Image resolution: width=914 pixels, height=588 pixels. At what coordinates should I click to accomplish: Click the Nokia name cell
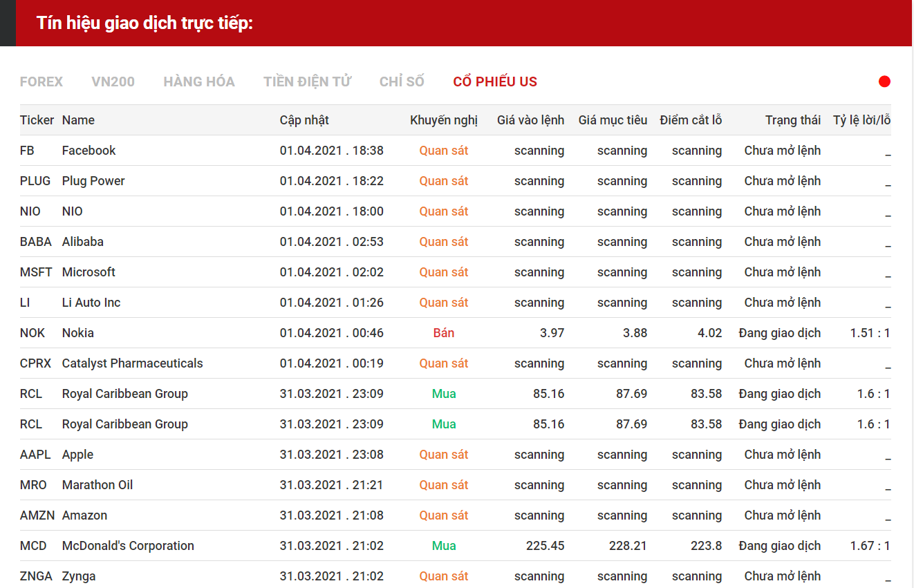[78, 333]
